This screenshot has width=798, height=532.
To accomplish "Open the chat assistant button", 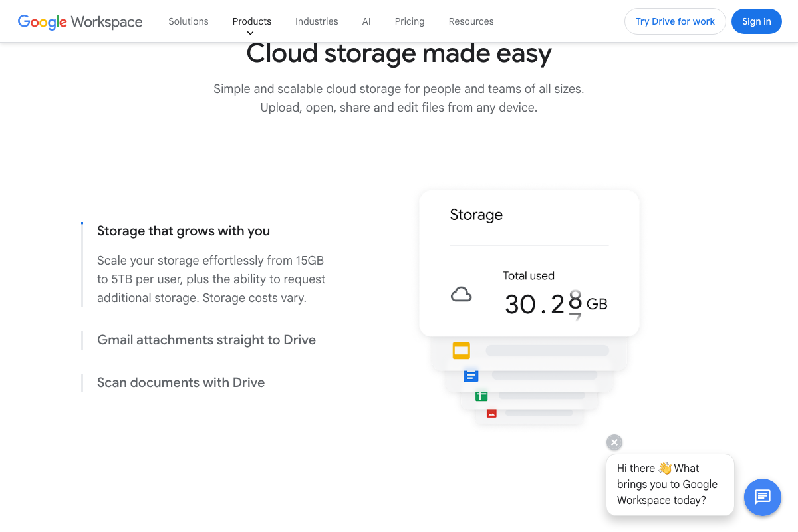I will (763, 497).
